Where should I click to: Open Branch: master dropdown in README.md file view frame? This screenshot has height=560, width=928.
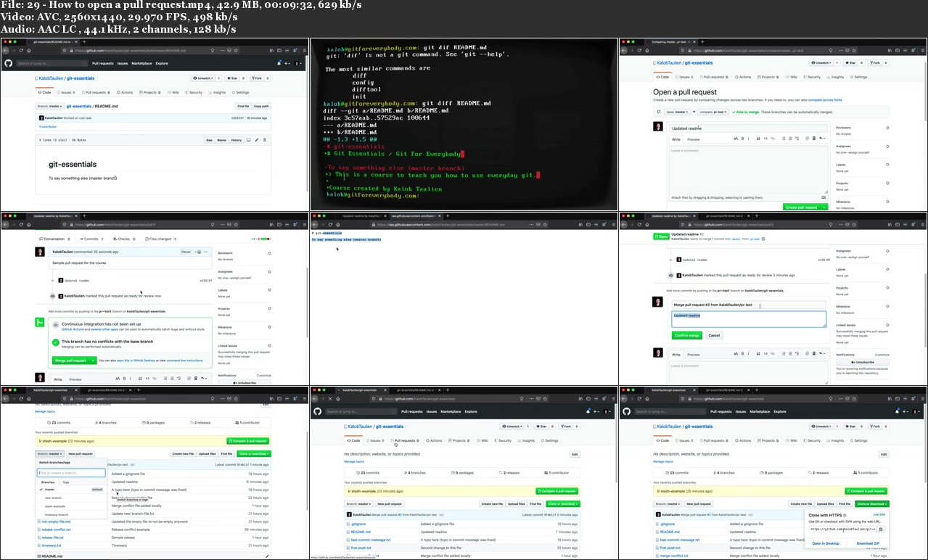click(x=50, y=106)
